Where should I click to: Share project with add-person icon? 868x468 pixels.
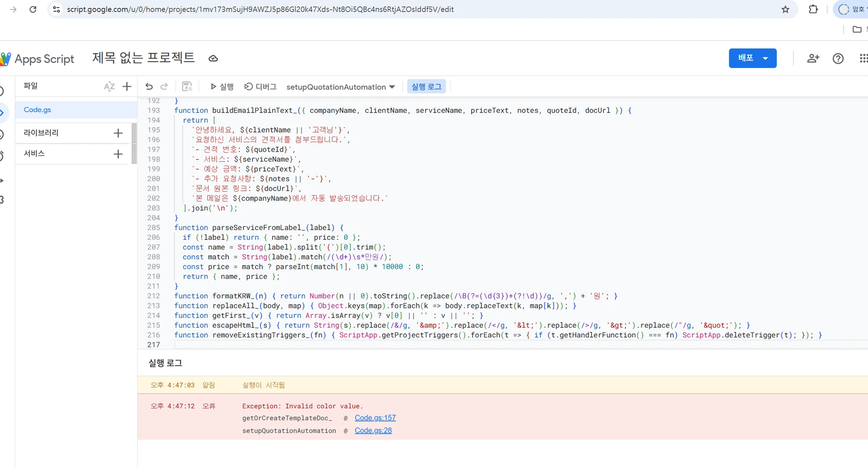(813, 58)
